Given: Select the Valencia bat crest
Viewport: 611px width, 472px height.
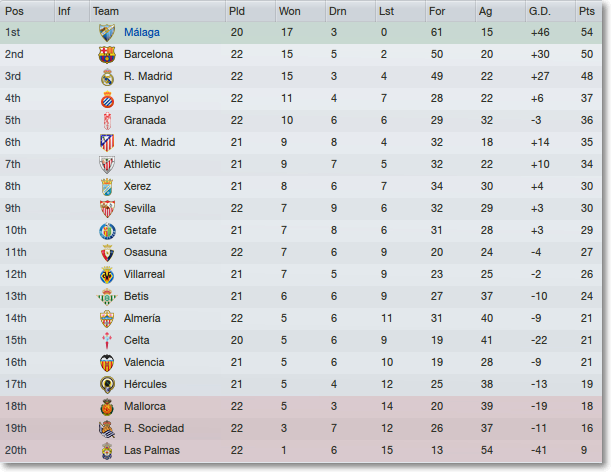Looking at the screenshot, I should click(107, 363).
